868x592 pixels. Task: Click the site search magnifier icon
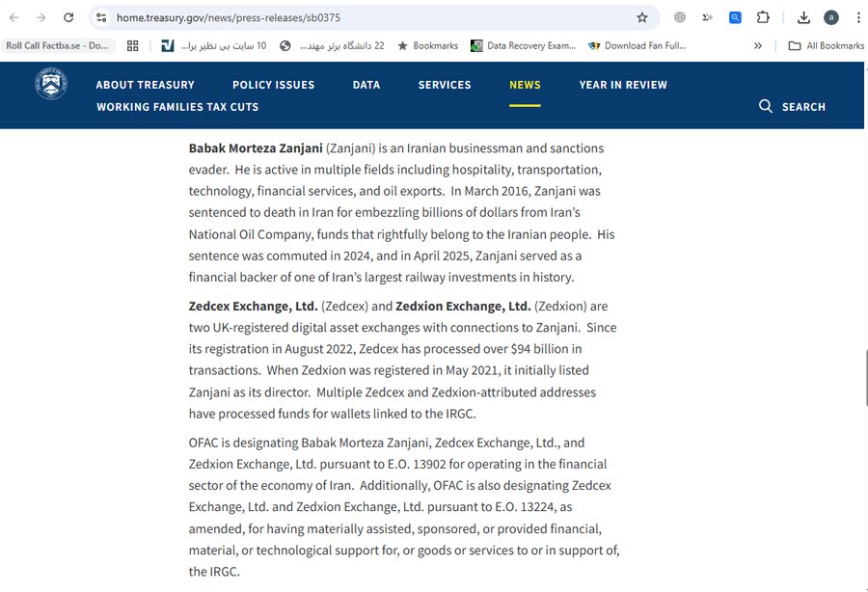(766, 106)
